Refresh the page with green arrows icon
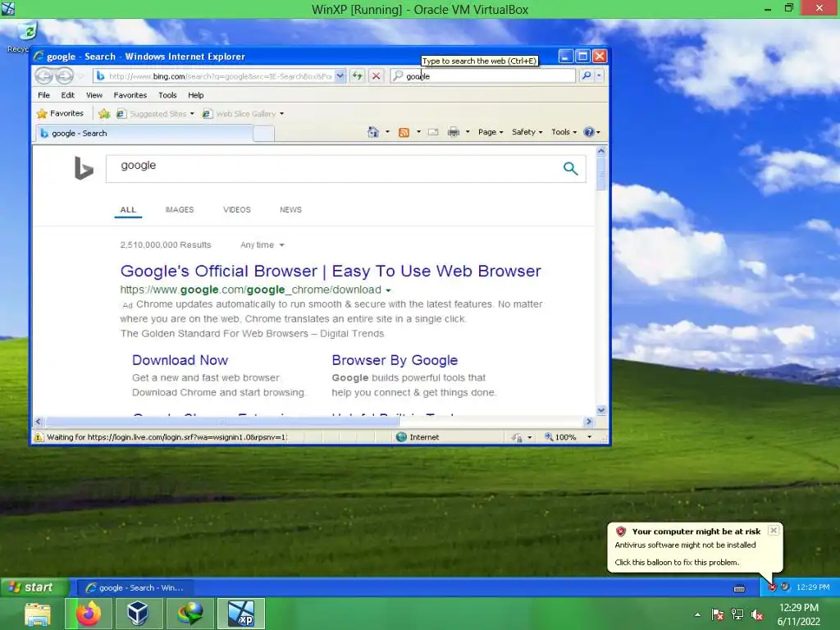840x630 pixels. tap(357, 76)
